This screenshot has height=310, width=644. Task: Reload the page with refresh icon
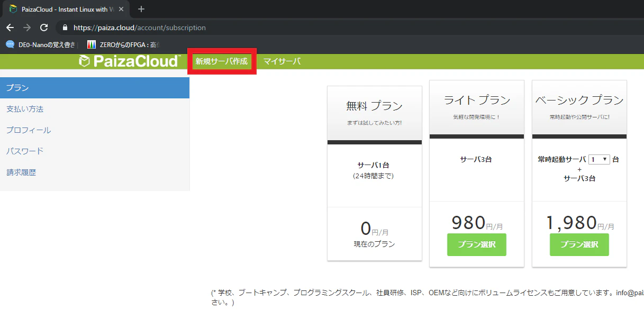click(44, 28)
